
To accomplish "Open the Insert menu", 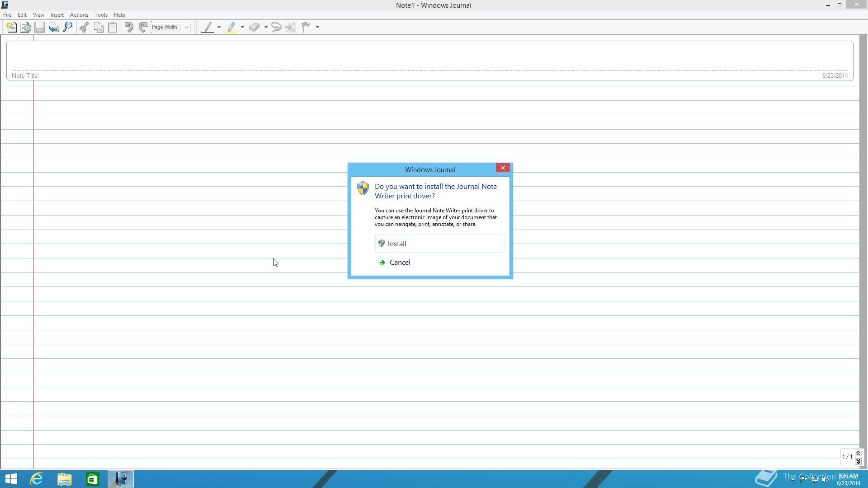I will coord(57,15).
